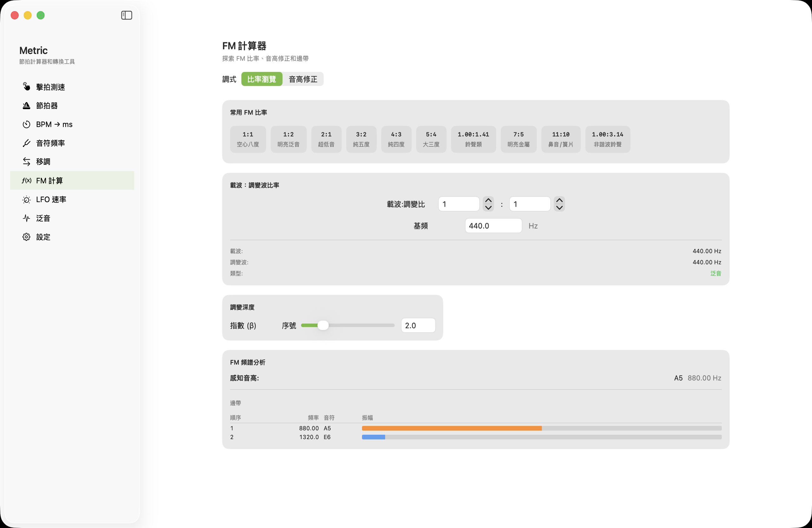Click the E6 note in sideband table

coord(327,437)
